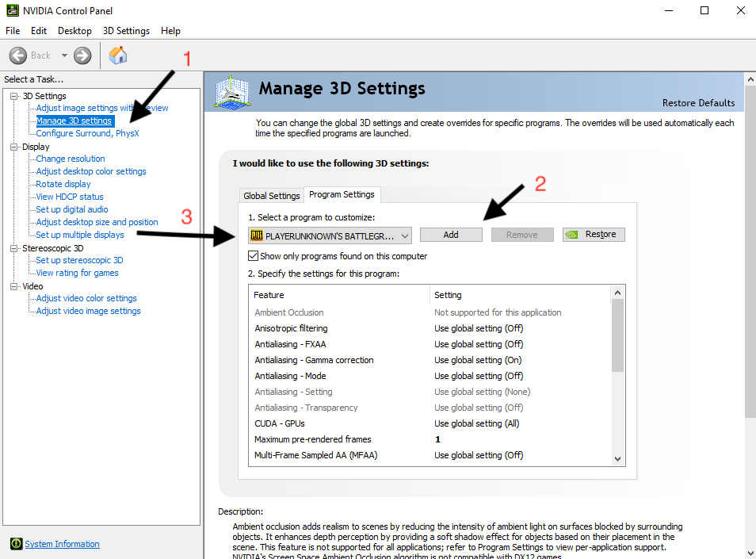The image size is (756, 559).
Task: Open the 3D Settings menu
Action: (126, 31)
